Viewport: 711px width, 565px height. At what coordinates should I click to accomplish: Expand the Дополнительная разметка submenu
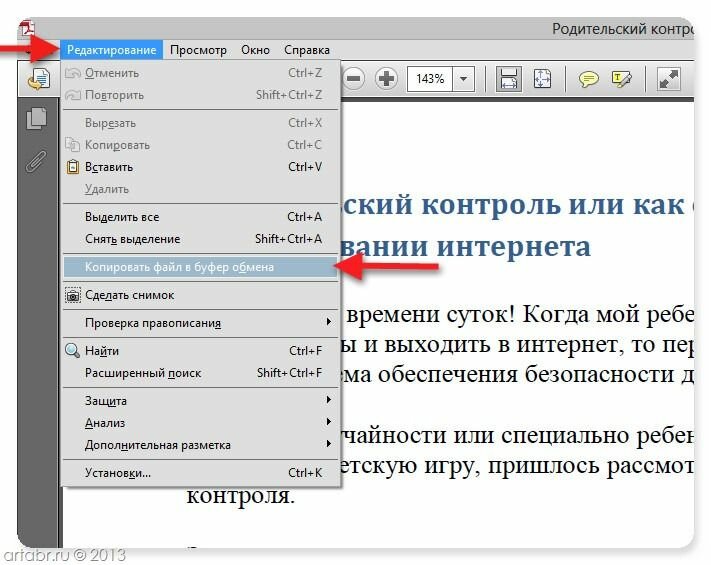coord(200,445)
